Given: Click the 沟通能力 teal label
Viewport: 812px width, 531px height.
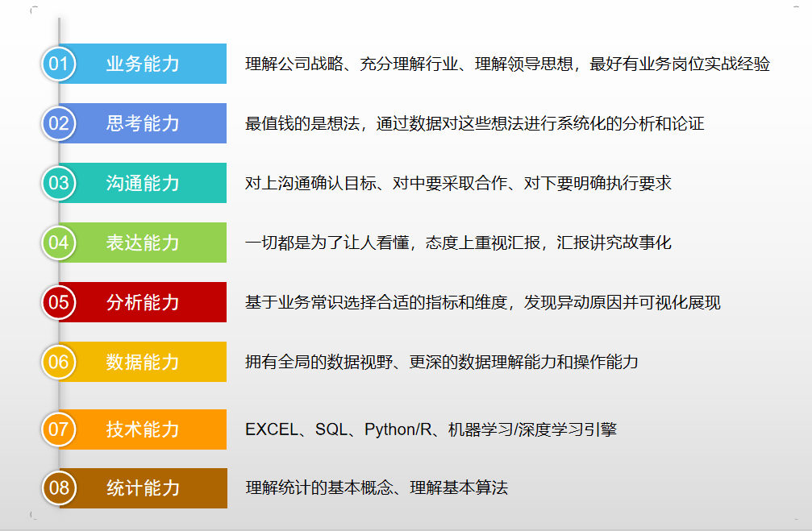Looking at the screenshot, I should click(x=143, y=183).
